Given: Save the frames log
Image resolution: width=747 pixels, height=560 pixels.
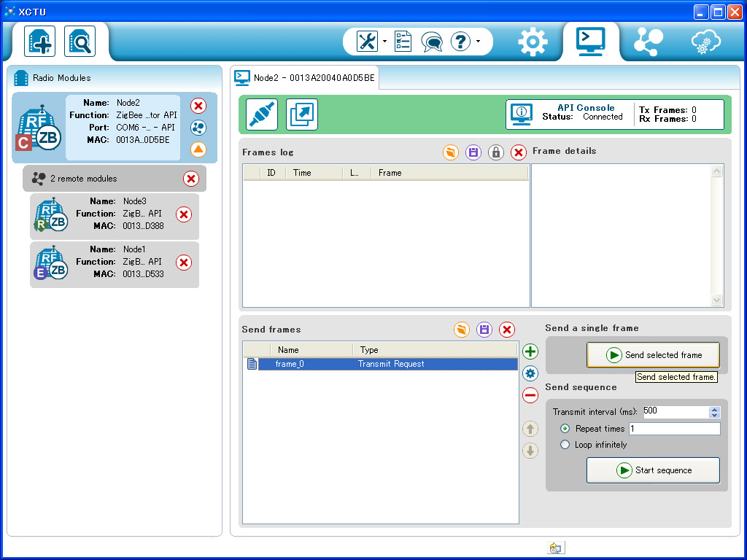Looking at the screenshot, I should pyautogui.click(x=473, y=152).
